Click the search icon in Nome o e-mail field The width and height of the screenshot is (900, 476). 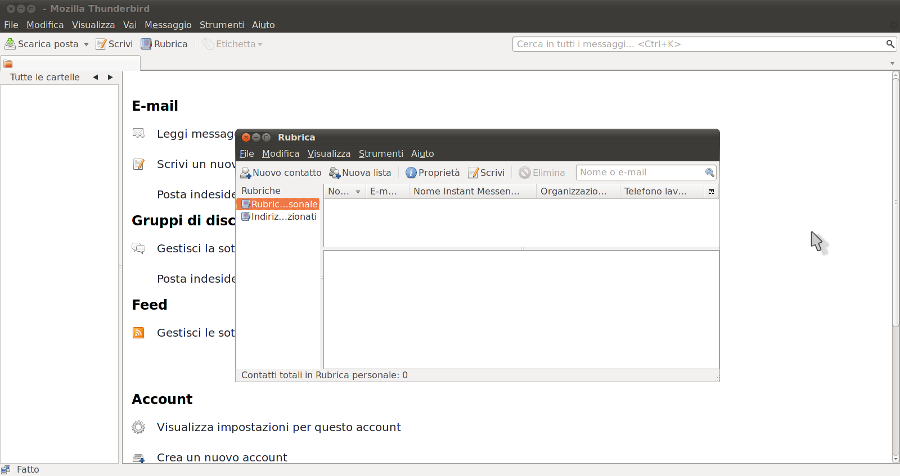pyautogui.click(x=709, y=172)
